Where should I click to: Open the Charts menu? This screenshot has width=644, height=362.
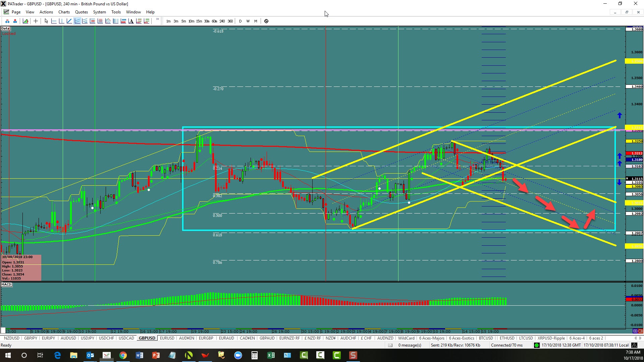[64, 12]
